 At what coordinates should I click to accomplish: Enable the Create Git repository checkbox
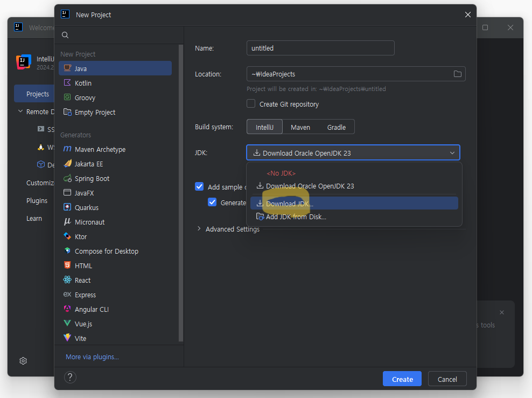point(251,103)
